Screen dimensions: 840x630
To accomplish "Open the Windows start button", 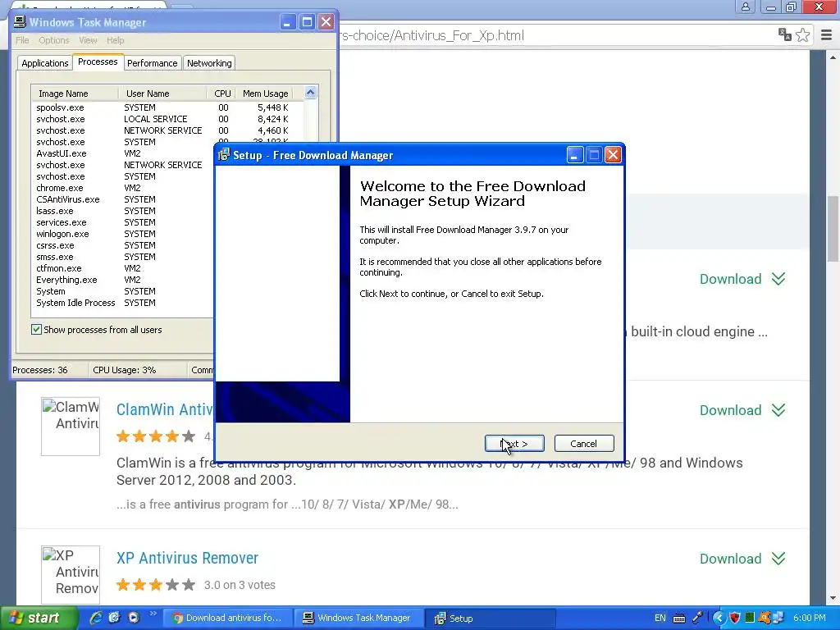I will pyautogui.click(x=39, y=619).
